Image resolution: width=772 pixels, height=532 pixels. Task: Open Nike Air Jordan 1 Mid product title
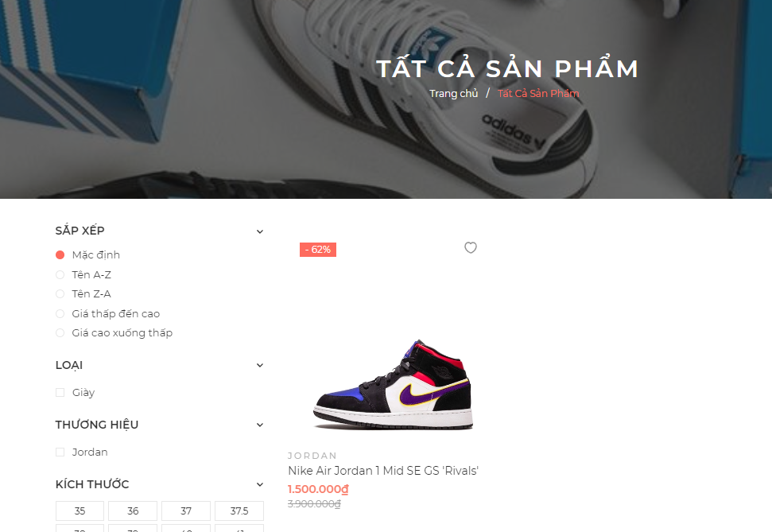(383, 471)
